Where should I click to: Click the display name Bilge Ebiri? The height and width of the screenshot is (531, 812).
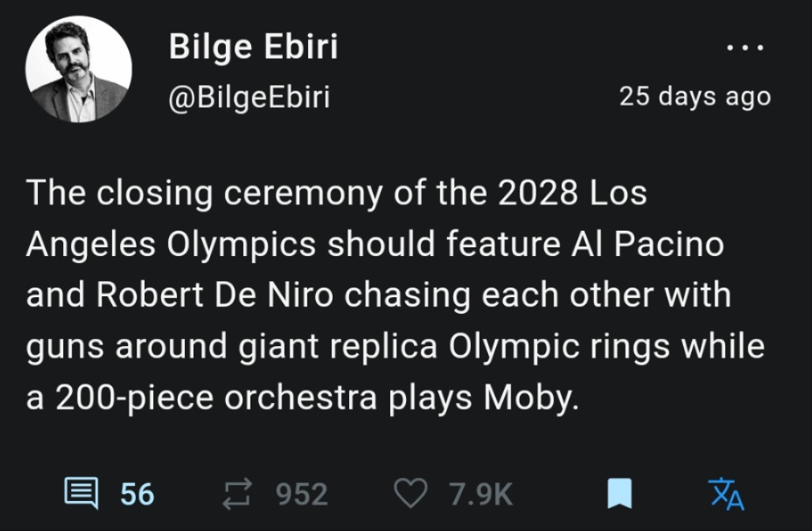(253, 47)
